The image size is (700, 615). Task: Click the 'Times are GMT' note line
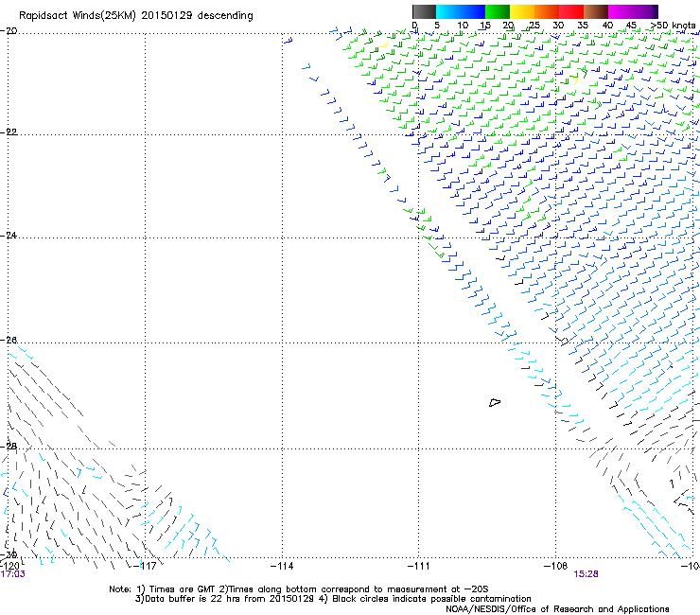[x=299, y=589]
